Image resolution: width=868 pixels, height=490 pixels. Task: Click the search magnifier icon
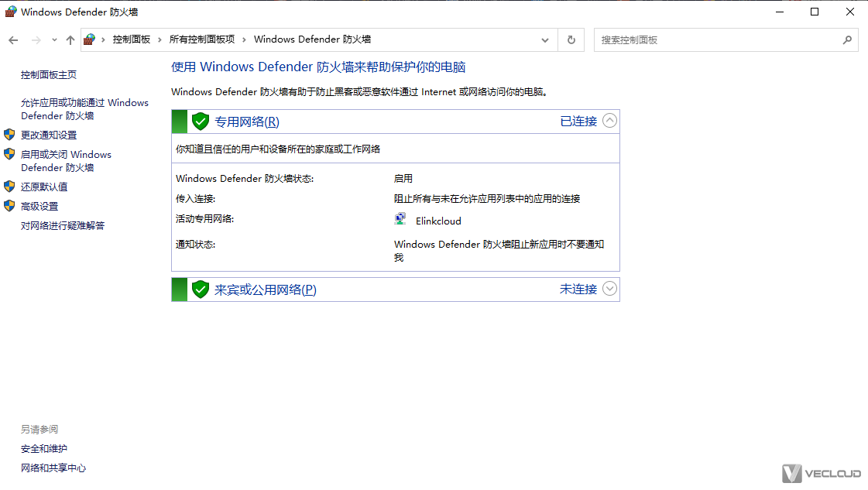(x=847, y=39)
